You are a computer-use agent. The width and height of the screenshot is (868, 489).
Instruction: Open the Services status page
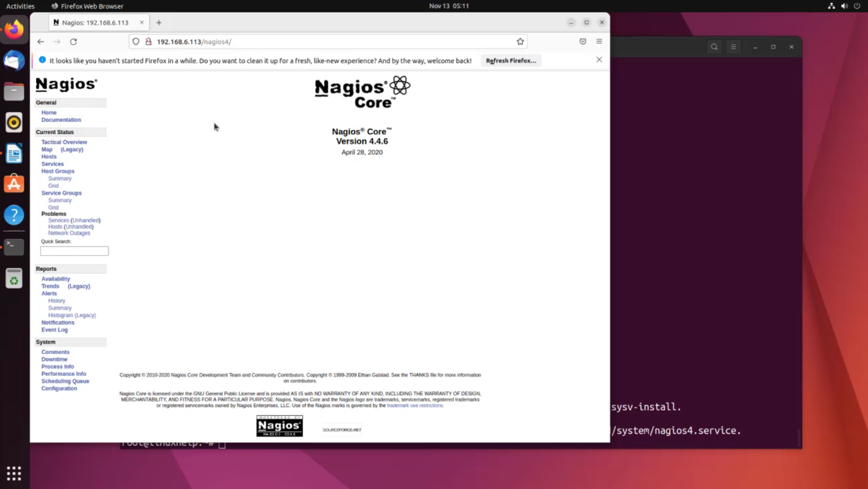coord(52,164)
